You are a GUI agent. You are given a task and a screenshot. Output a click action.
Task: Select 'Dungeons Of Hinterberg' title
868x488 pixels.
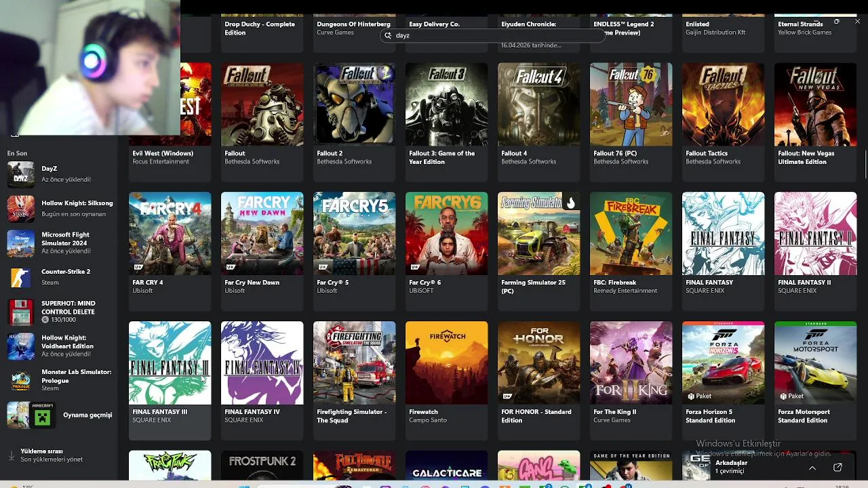[353, 24]
